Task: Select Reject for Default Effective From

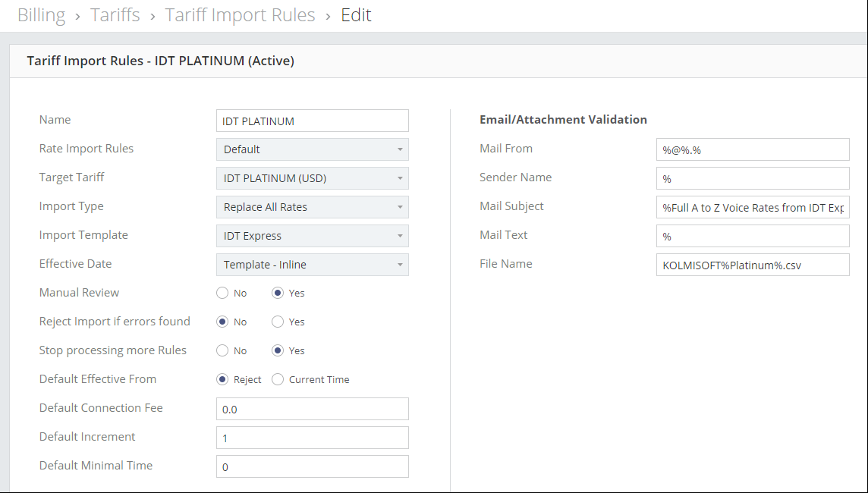Action: coord(222,379)
